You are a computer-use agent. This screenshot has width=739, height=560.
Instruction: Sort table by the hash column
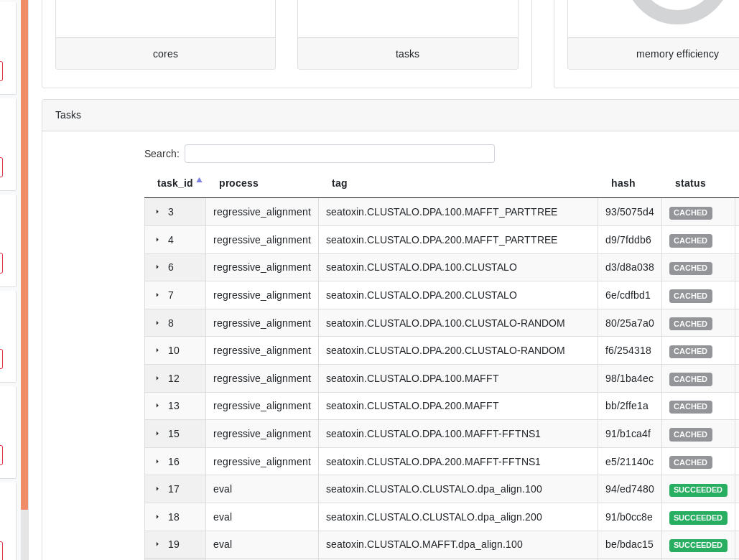(623, 183)
